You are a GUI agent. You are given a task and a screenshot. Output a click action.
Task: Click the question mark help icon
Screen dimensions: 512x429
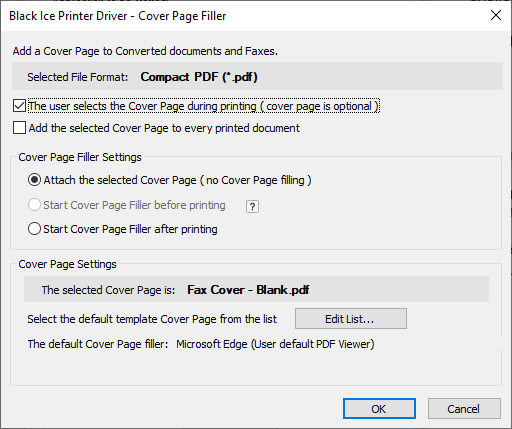tap(252, 207)
